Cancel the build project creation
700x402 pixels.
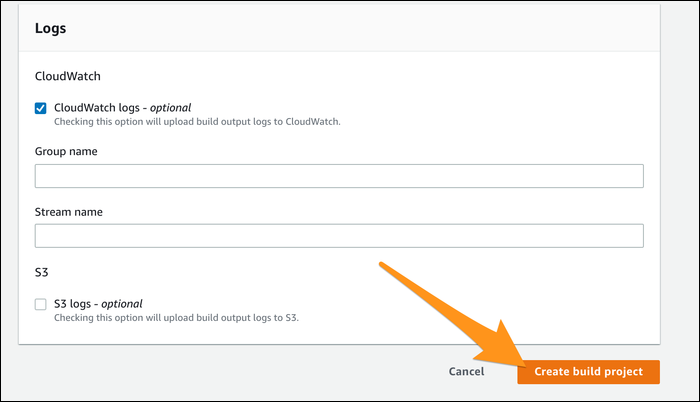tap(466, 371)
